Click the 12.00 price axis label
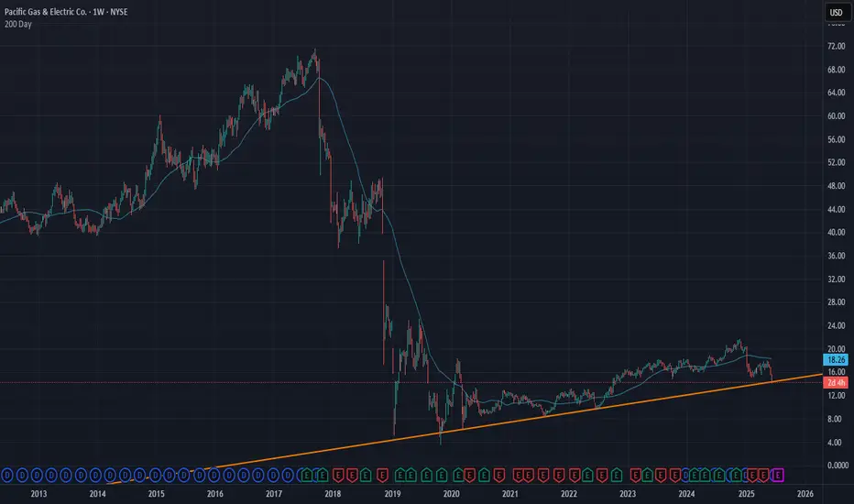The height and width of the screenshot is (504, 854). coord(836,396)
